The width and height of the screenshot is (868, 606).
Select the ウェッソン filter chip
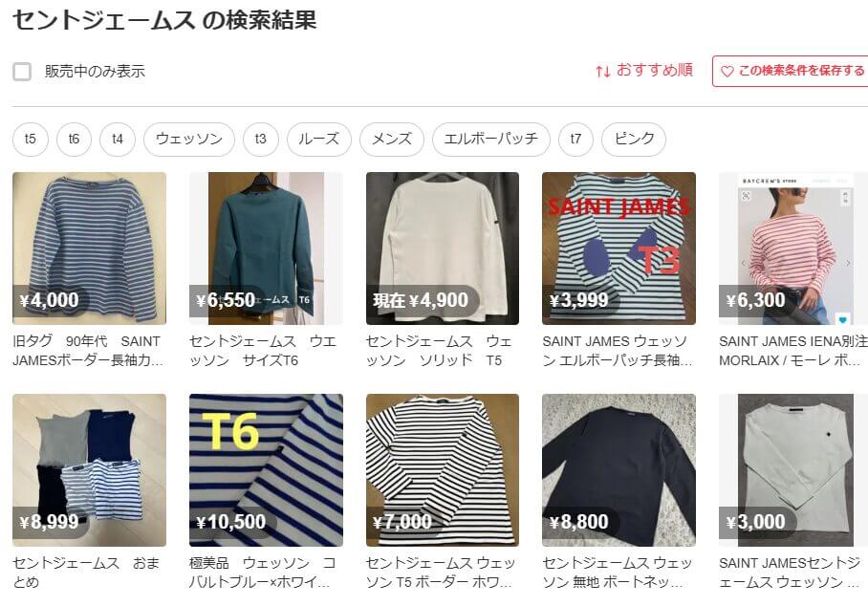click(x=188, y=139)
